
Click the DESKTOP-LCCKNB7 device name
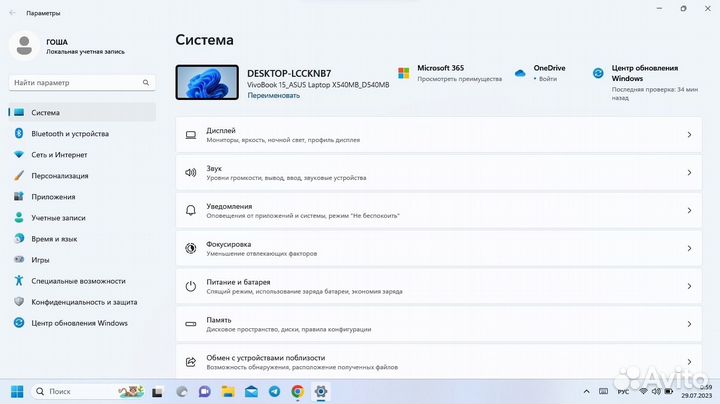tap(289, 73)
